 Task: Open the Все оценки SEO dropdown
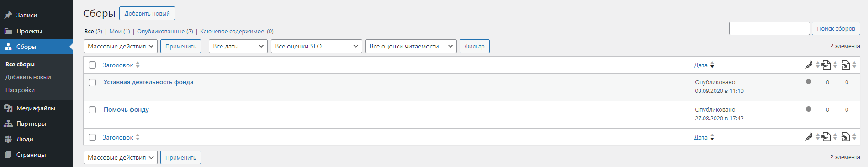coord(317,46)
